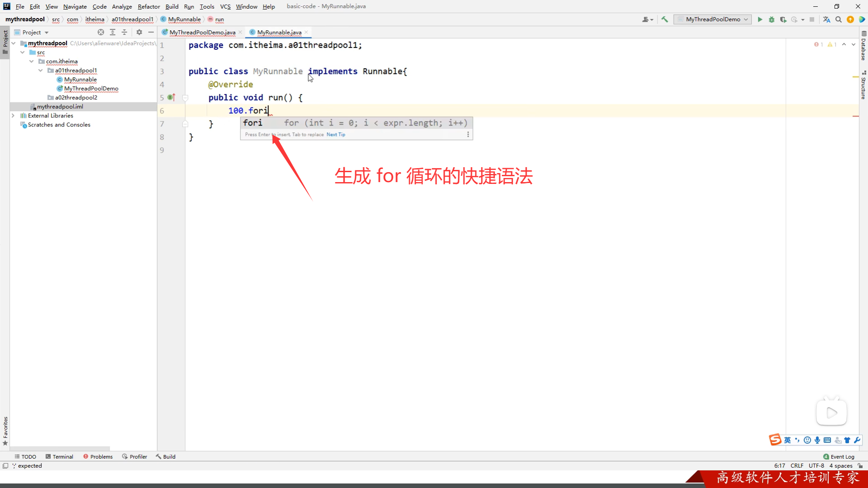
Task: Click the Translate icon in toolbar
Action: (x=827, y=19)
